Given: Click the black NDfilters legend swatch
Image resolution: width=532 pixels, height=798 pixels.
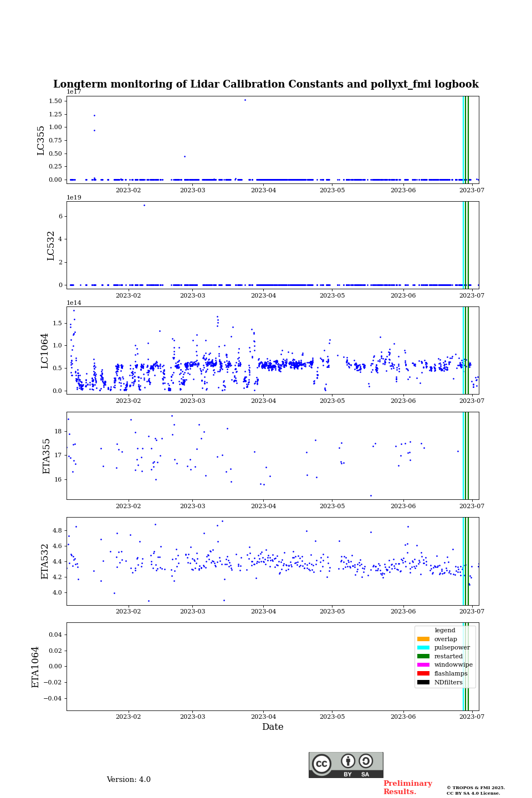Looking at the screenshot, I should (x=423, y=682).
